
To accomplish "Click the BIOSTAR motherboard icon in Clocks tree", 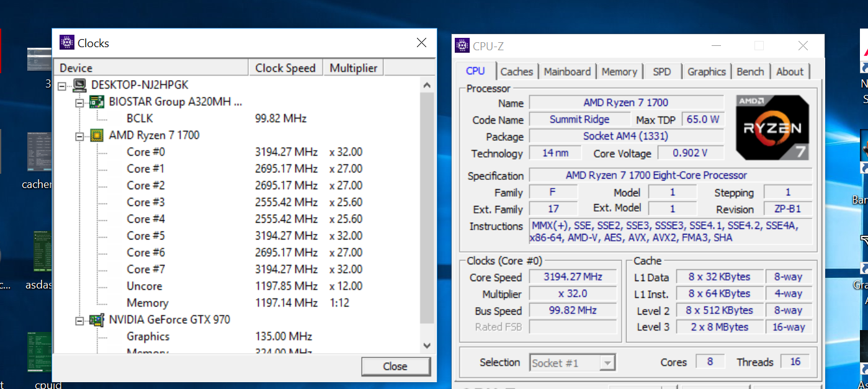I will [x=97, y=102].
